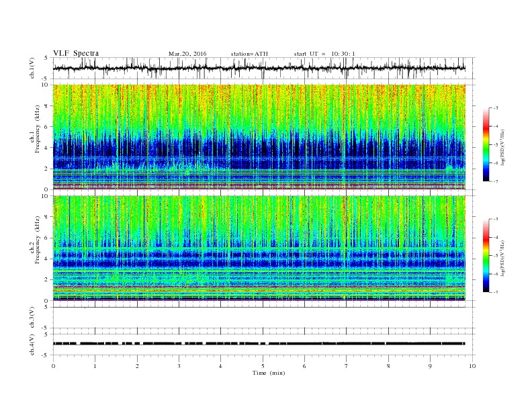Click the black ch.4 signal trace
532x411 pixels.
click(x=259, y=344)
